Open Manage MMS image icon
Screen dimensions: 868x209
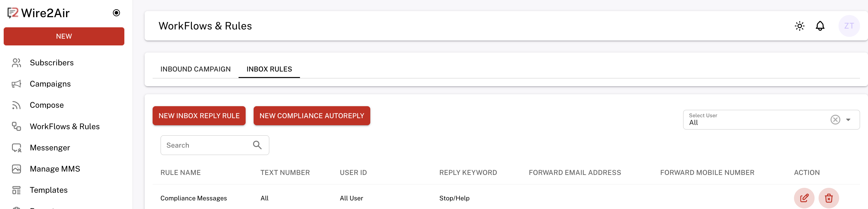coord(16,168)
